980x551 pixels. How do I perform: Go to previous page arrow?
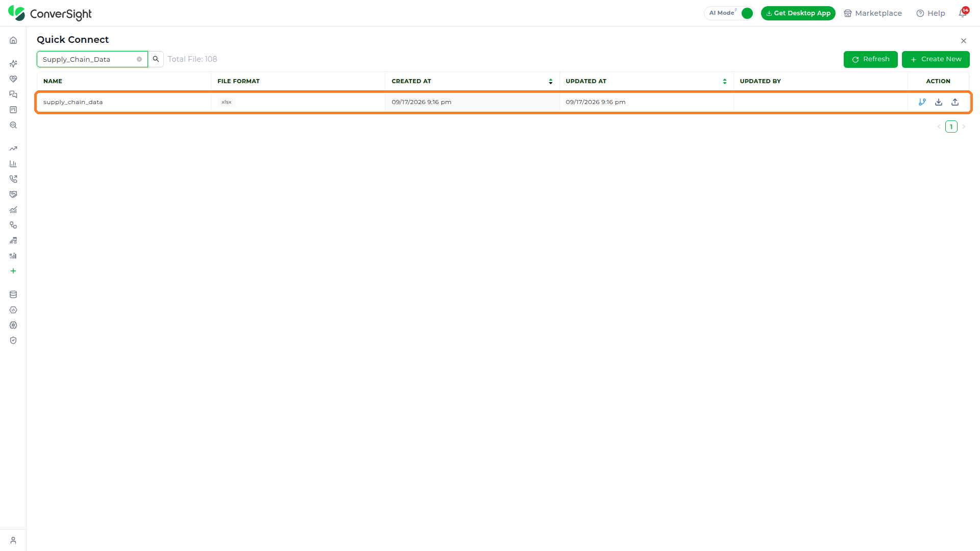click(x=939, y=127)
